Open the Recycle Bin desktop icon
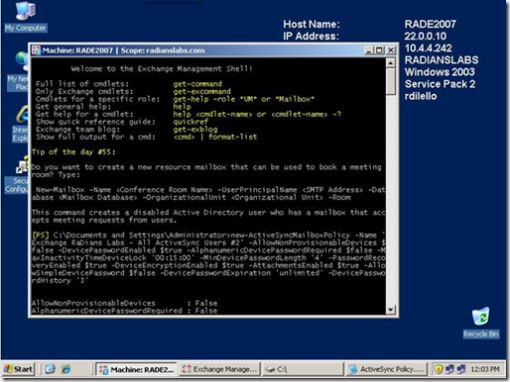Image resolution: width=510 pixels, height=382 pixels. coord(481,322)
